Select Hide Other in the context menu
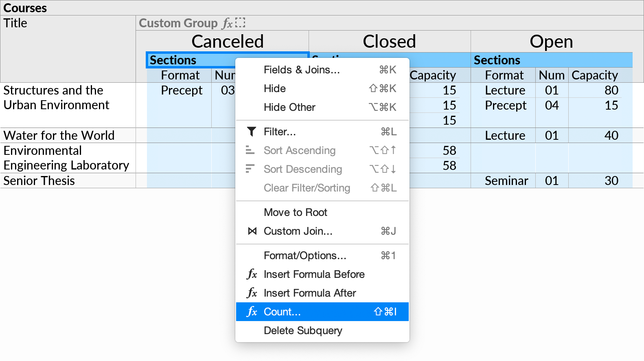644x361 pixels. [x=289, y=107]
